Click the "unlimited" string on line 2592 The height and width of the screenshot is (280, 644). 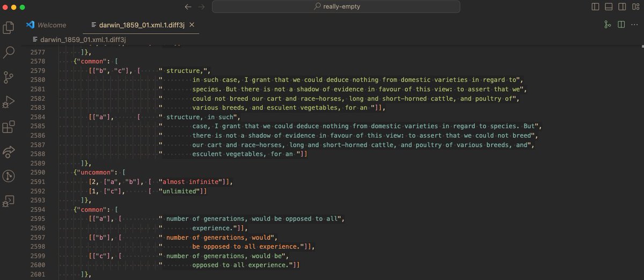pos(180,191)
